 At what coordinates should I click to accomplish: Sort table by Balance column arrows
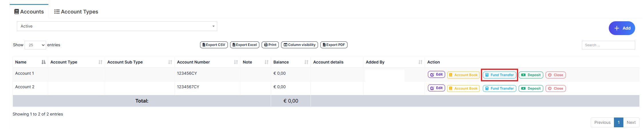306,62
